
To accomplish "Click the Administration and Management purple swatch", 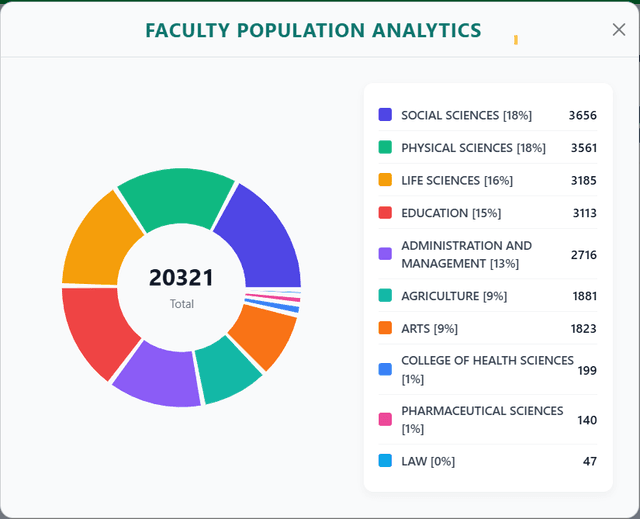I will coord(385,254).
